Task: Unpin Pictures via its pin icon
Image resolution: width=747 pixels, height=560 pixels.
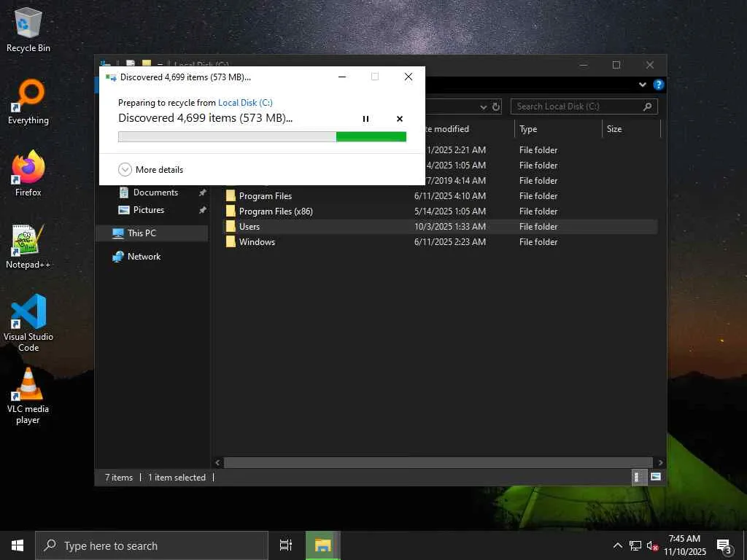Action: click(x=203, y=210)
